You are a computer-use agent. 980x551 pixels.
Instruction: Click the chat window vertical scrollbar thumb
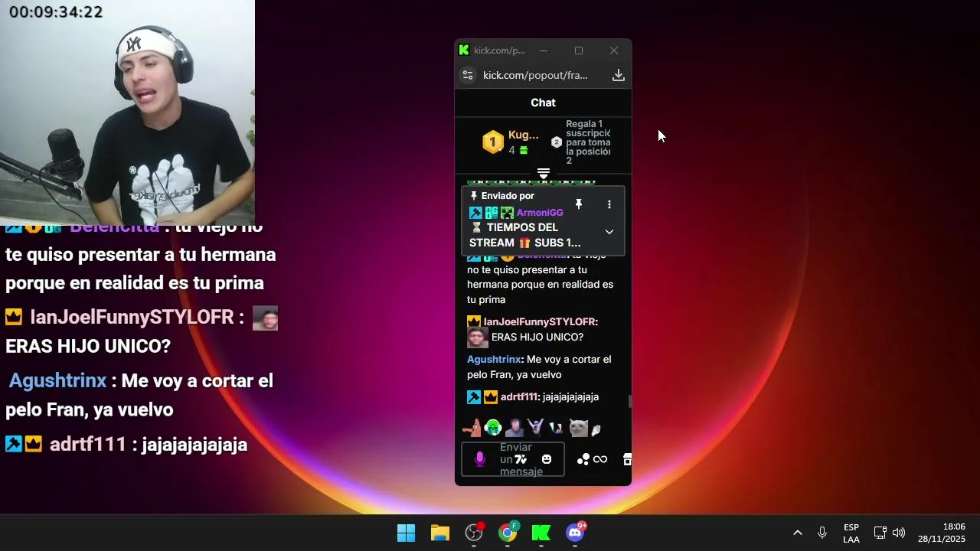[x=630, y=401]
